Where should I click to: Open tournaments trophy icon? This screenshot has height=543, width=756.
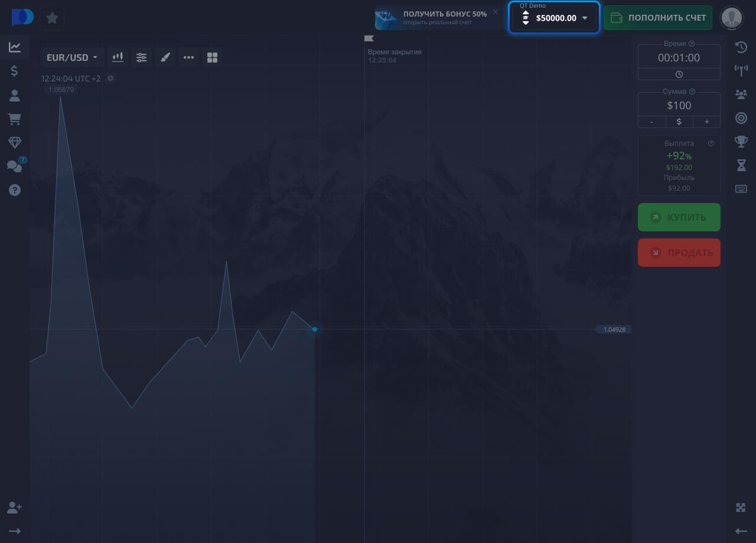(x=741, y=142)
